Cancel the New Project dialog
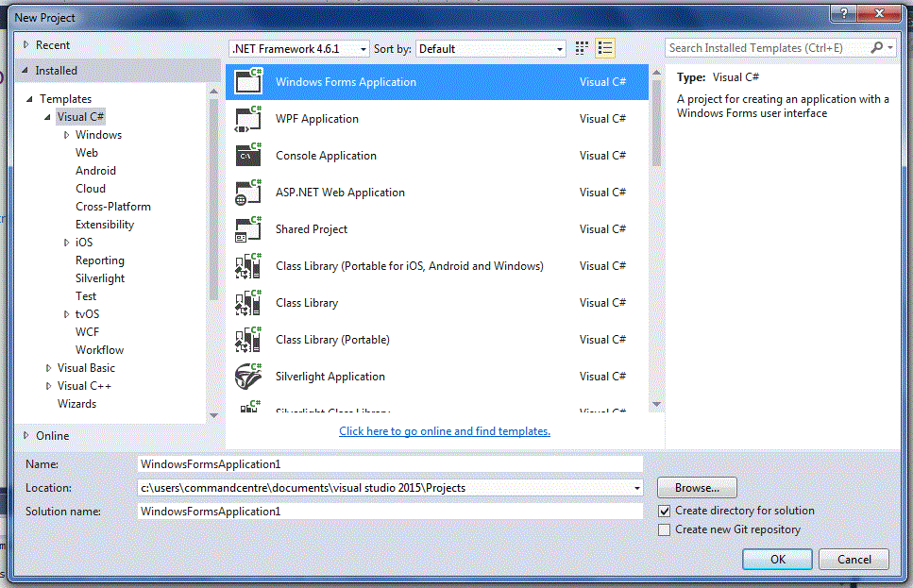 point(854,560)
